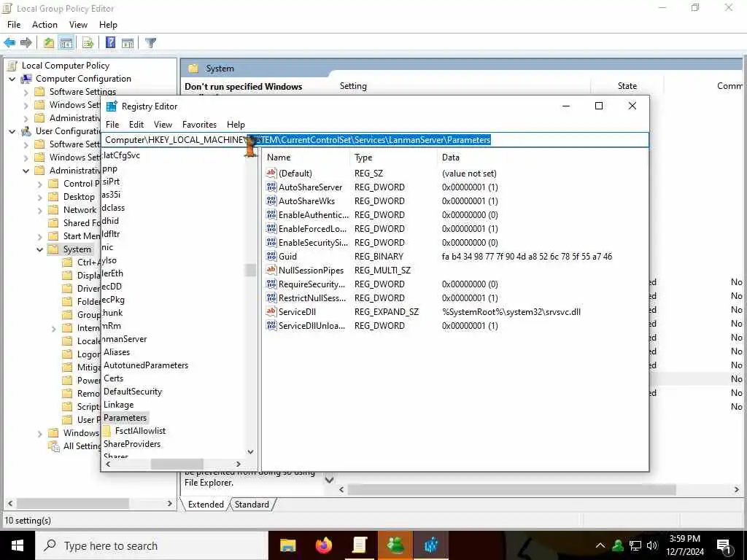This screenshot has width=747, height=560.
Task: Expand the Windows Components node at bottom
Action: tap(40, 433)
